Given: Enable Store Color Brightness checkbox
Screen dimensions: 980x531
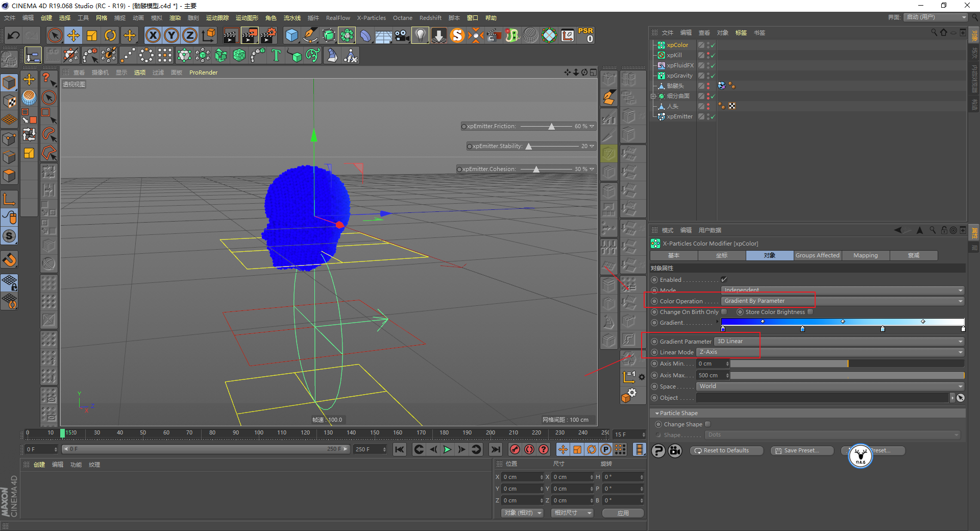Looking at the screenshot, I should 810,312.
